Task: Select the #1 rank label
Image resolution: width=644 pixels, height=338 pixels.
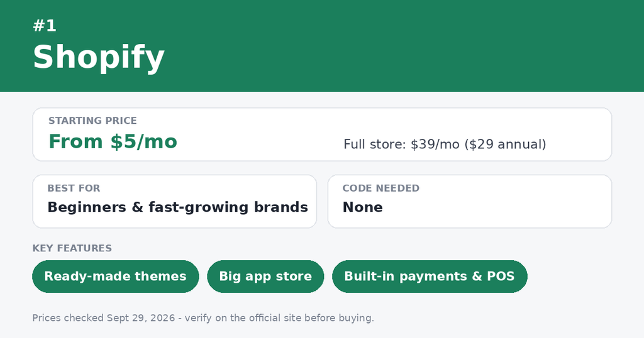Action: [x=45, y=26]
